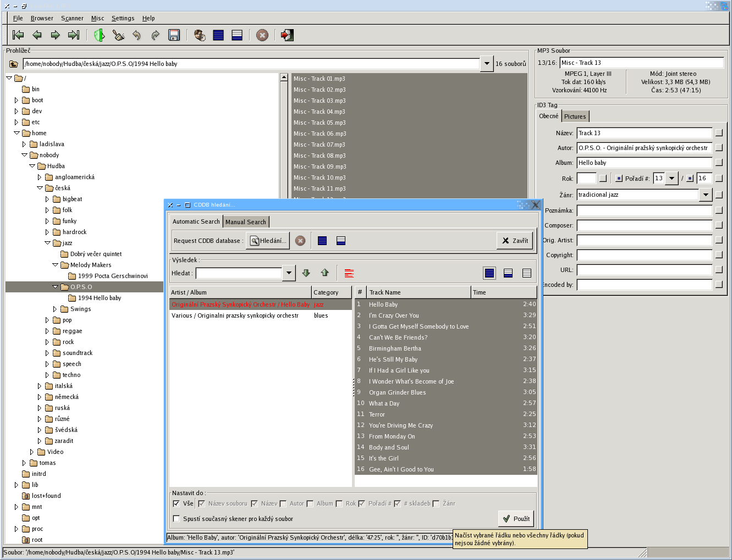The width and height of the screenshot is (732, 560).
Task: Open CDDB search via the face-and-disc icon
Action: tap(200, 35)
